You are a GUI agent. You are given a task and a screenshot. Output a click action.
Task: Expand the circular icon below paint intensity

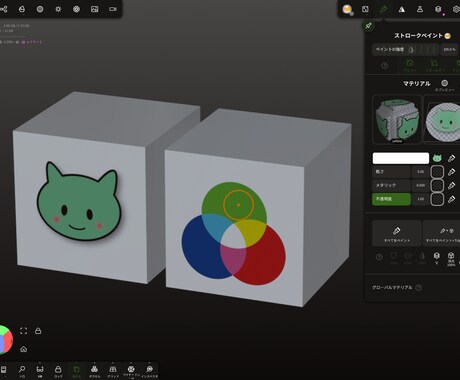[384, 66]
